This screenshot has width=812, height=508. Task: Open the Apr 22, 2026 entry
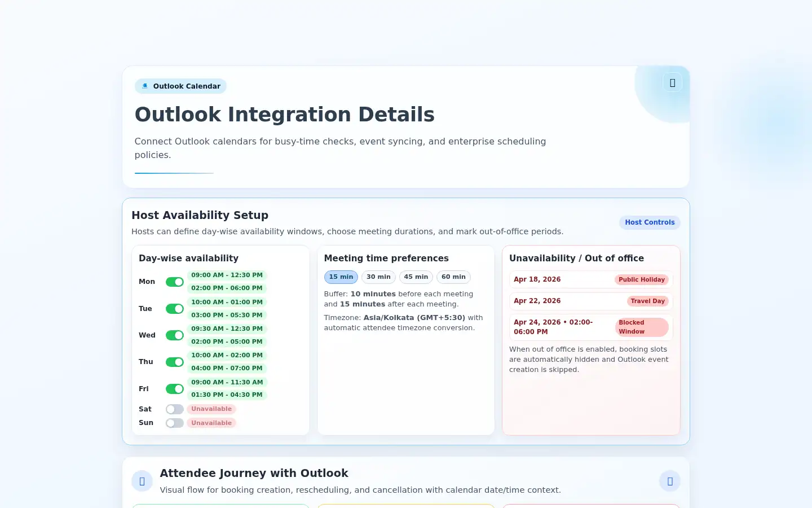(x=591, y=301)
